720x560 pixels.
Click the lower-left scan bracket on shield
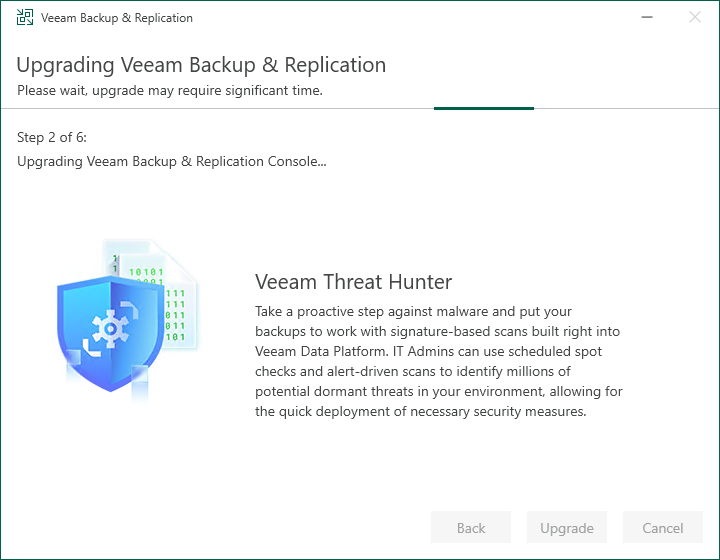click(91, 347)
